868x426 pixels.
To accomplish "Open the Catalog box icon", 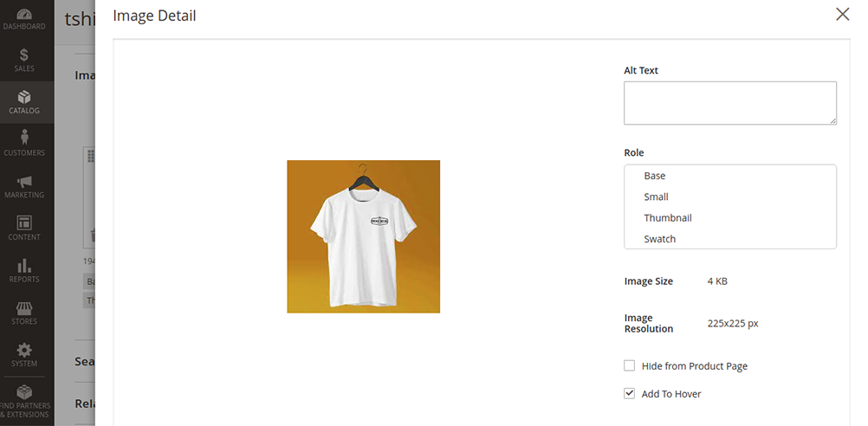I will (24, 97).
